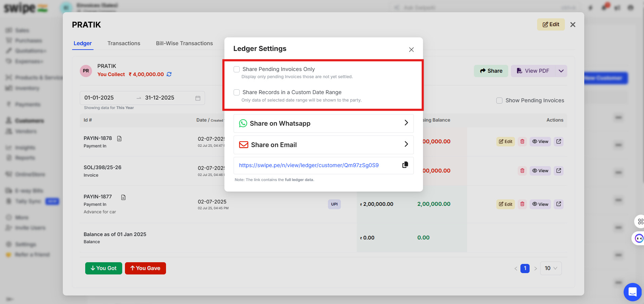Click the You Got button

(x=104, y=268)
